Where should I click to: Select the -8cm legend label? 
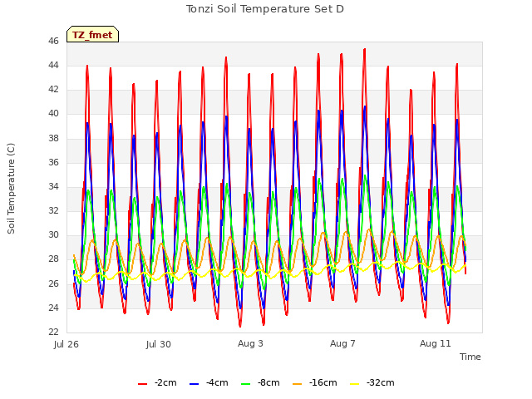click(x=268, y=383)
